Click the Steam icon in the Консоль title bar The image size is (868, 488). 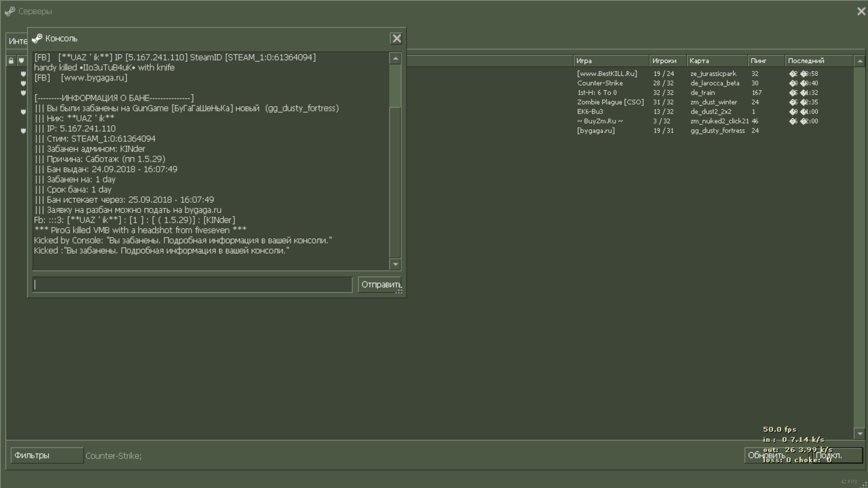point(37,39)
